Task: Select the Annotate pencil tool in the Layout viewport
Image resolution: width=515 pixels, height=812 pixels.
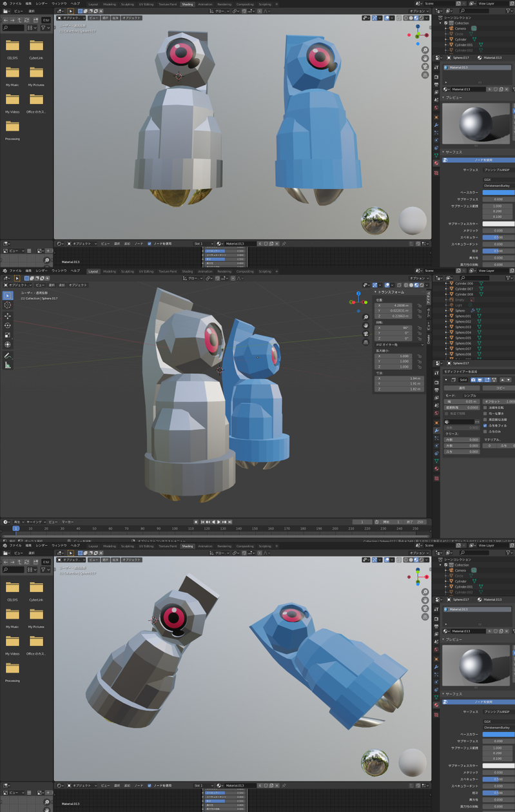Action: (x=8, y=356)
